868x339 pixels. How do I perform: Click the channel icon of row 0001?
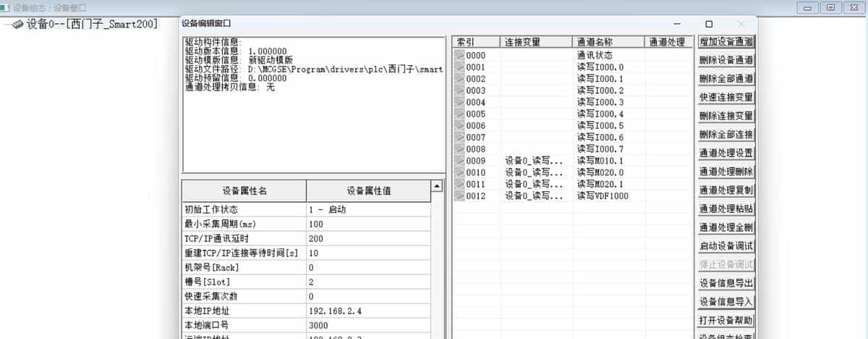coord(459,67)
